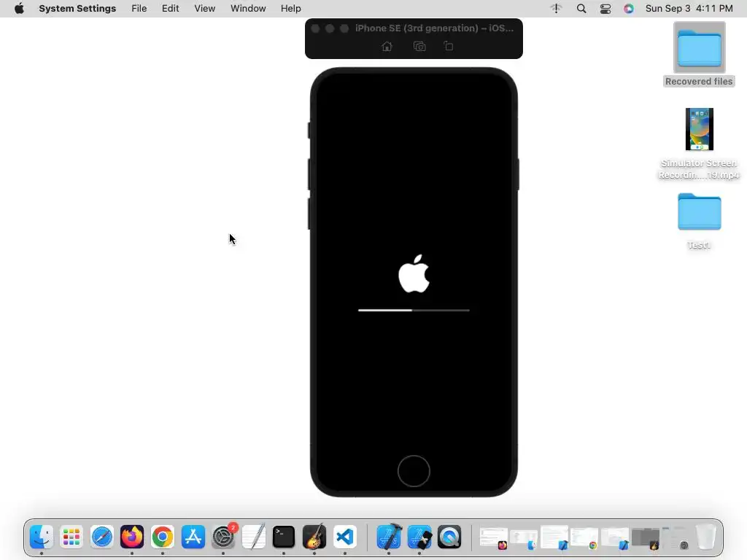Open QuickTime Player from the Dock
747x560 pixels.
pyautogui.click(x=449, y=537)
